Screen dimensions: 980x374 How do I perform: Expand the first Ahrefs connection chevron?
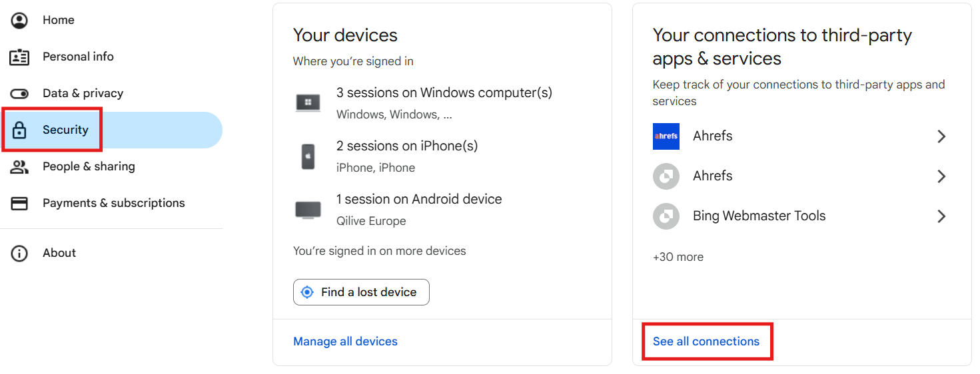941,136
